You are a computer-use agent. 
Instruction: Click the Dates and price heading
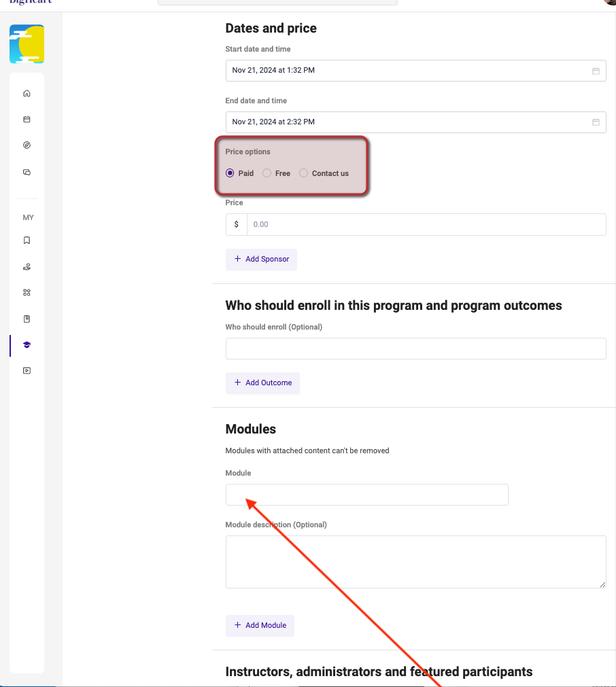pyautogui.click(x=271, y=28)
